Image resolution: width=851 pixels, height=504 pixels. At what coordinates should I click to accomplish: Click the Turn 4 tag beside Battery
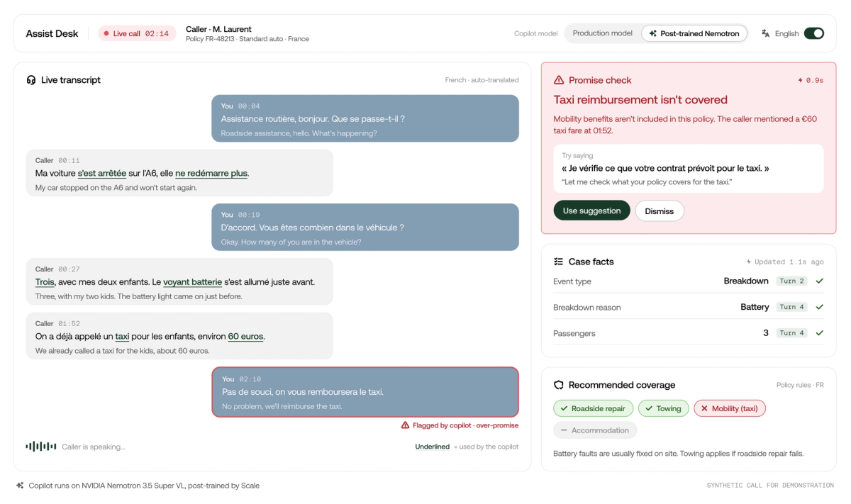click(792, 307)
